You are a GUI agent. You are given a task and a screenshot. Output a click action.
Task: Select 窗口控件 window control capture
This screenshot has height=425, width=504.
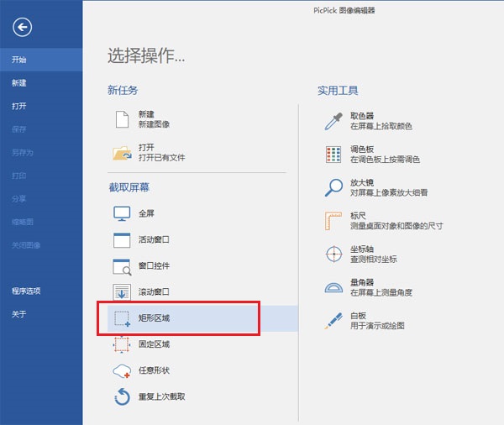click(154, 265)
